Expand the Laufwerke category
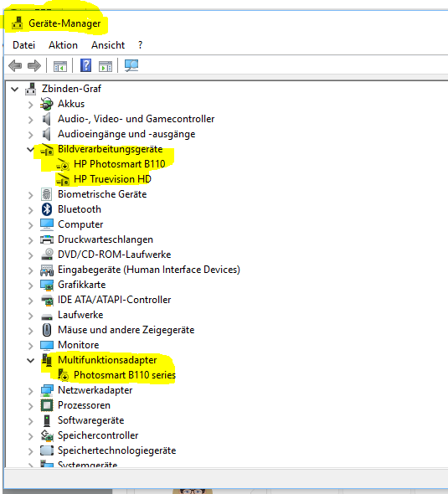The image size is (448, 494). [30, 316]
